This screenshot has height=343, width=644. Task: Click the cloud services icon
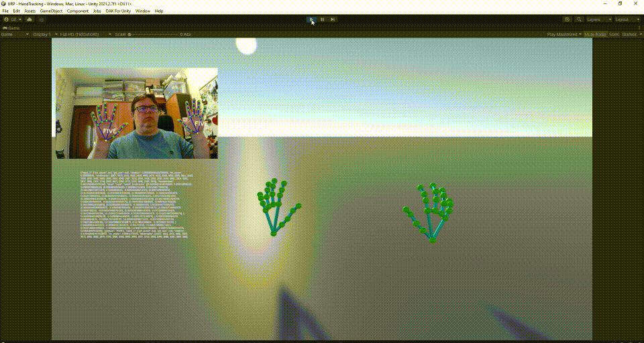coord(29,19)
